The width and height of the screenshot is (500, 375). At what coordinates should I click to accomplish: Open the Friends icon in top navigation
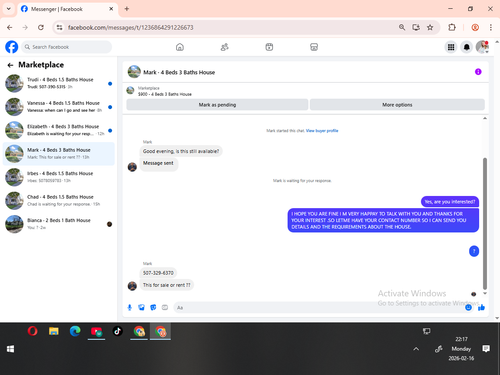tap(225, 47)
